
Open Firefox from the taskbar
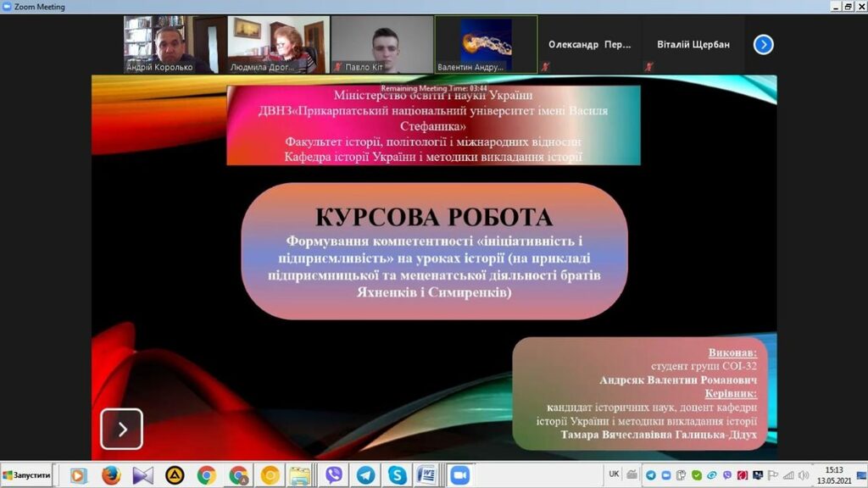pyautogui.click(x=111, y=475)
